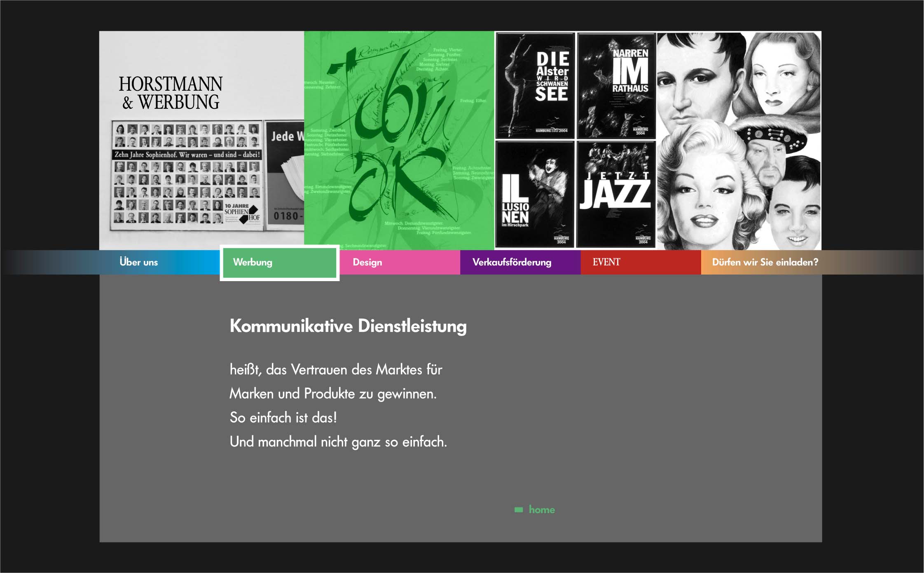Image resolution: width=924 pixels, height=573 pixels.
Task: Click 'Dürfen wir Sie einladen?' link
Action: (765, 262)
